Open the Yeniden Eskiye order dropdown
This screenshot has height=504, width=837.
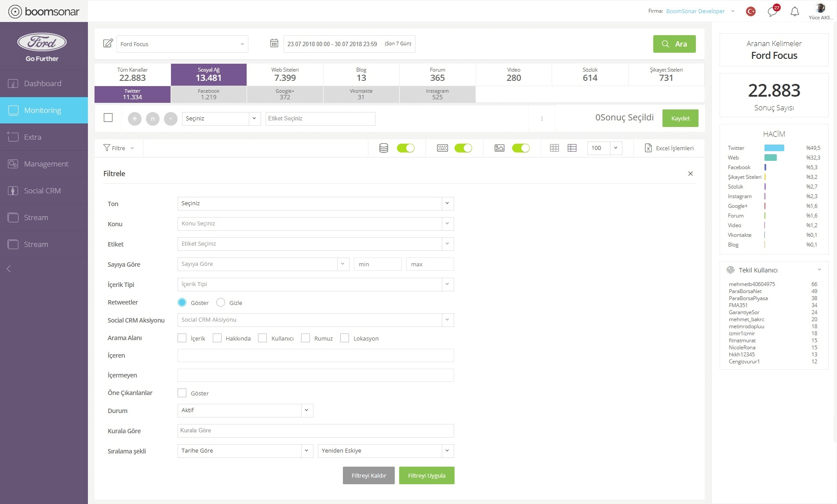pos(386,451)
